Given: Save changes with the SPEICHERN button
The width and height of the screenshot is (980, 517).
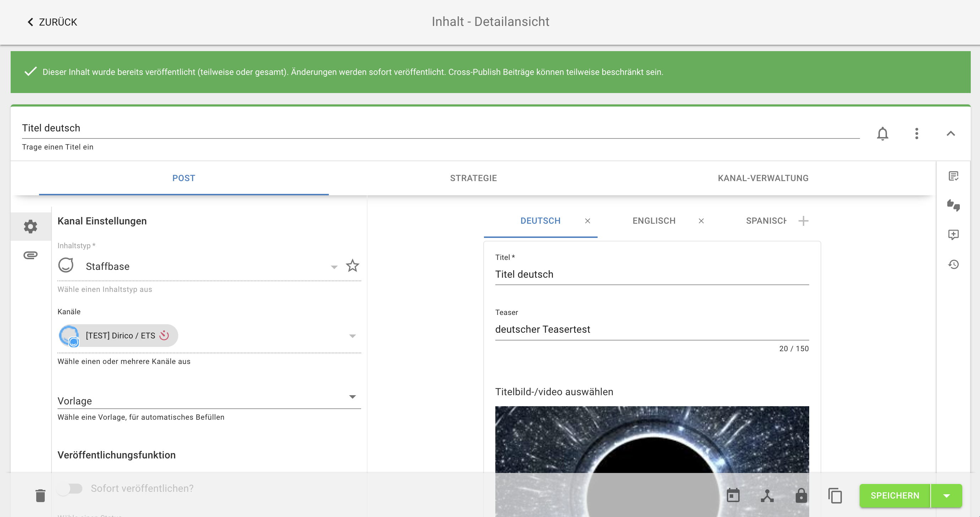Looking at the screenshot, I should (x=895, y=496).
